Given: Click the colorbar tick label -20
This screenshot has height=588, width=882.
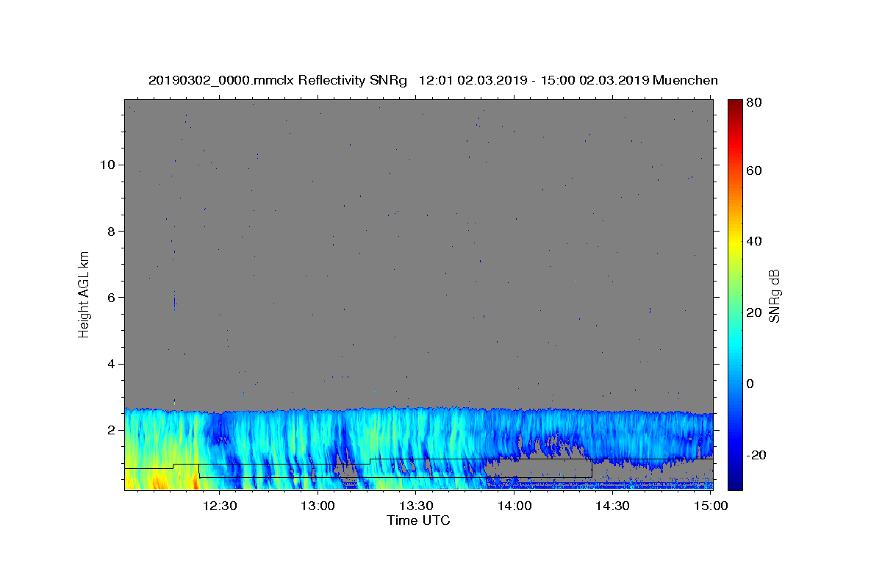Looking at the screenshot, I should pyautogui.click(x=757, y=455).
